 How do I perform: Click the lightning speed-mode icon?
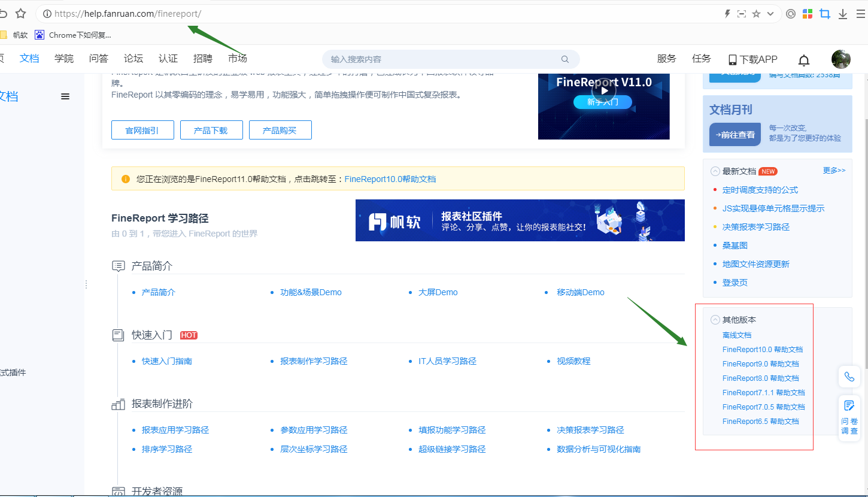(x=727, y=14)
